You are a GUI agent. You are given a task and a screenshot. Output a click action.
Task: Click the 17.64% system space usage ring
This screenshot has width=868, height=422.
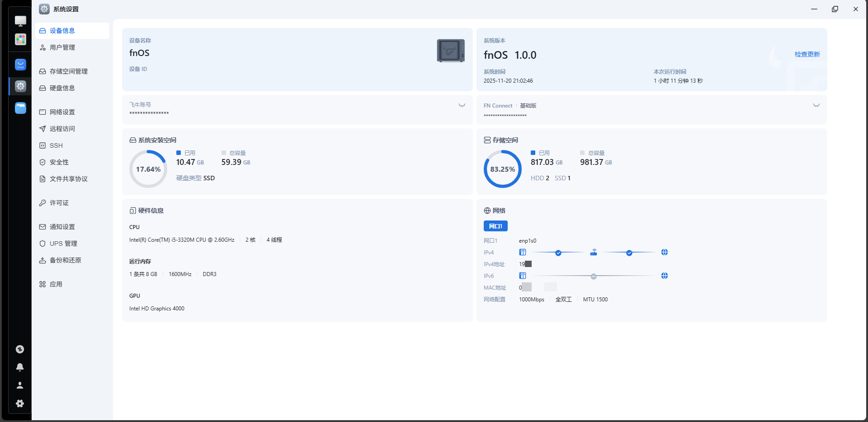(148, 169)
